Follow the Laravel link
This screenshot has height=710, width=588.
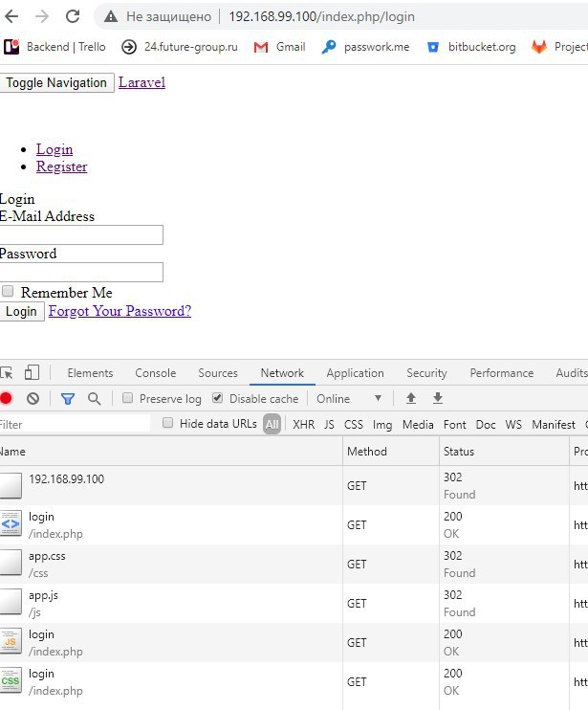click(142, 82)
